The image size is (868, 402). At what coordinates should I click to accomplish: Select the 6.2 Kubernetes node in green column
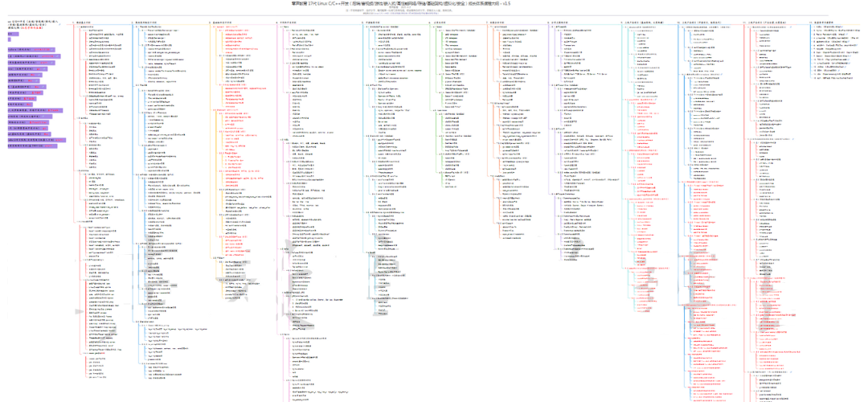(x=438, y=111)
